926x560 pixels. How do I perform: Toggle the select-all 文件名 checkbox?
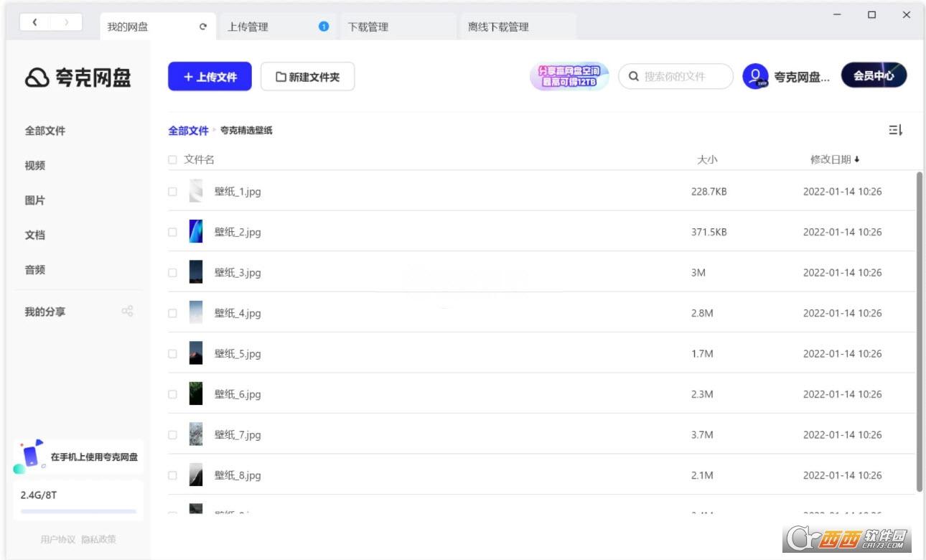pos(172,159)
